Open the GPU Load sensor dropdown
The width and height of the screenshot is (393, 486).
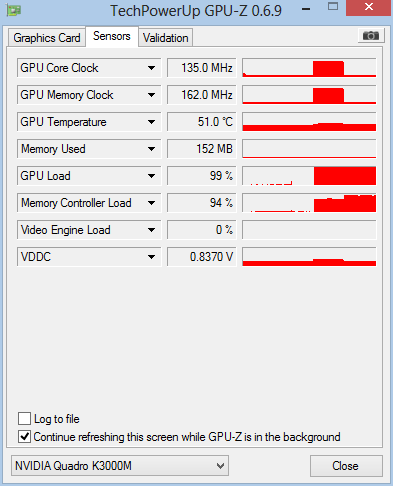pyautogui.click(x=151, y=176)
